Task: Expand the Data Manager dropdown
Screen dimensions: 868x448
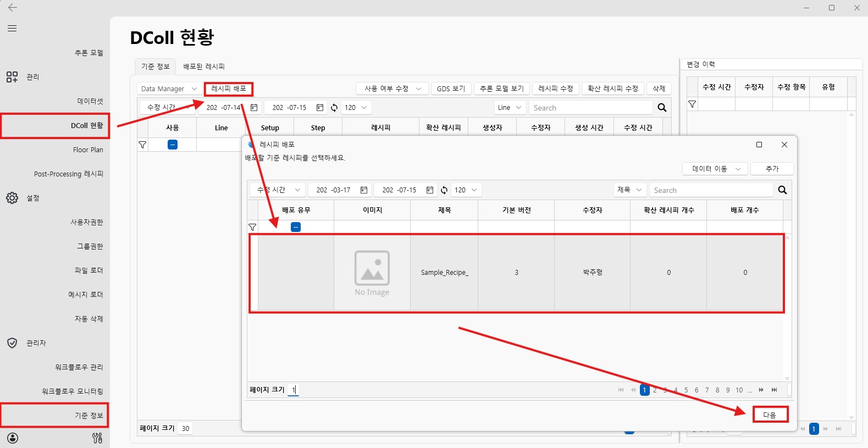Action: 169,89
